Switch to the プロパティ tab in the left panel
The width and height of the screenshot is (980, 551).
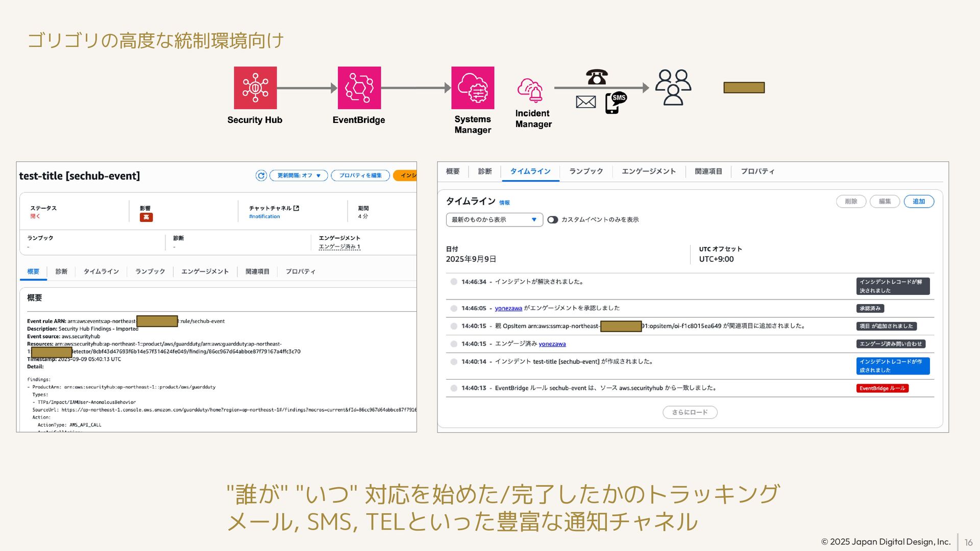pos(301,271)
